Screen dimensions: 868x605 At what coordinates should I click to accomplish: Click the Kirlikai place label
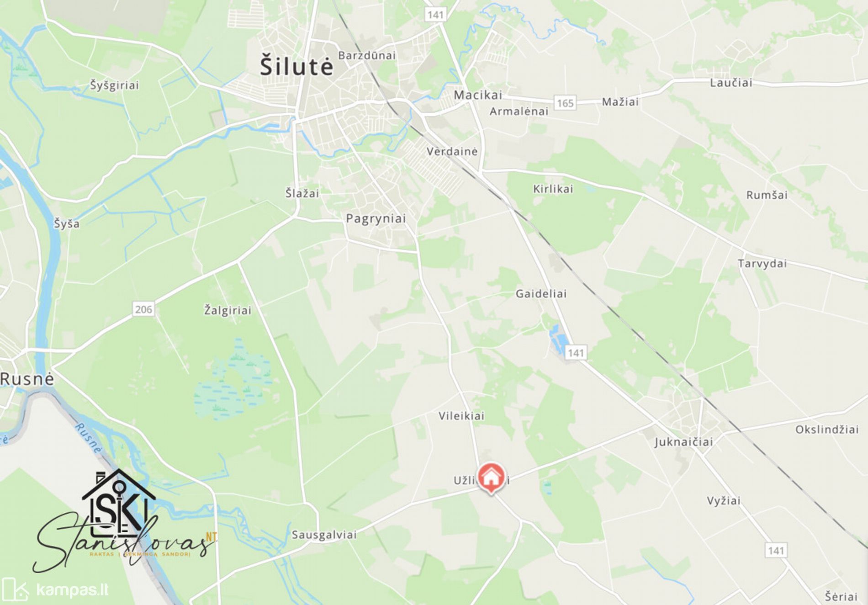click(553, 189)
